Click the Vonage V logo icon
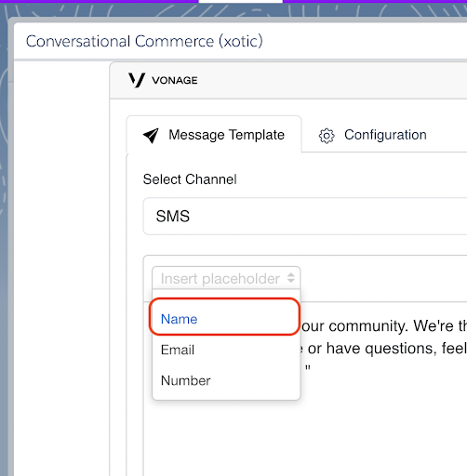Screen dimensions: 467x476 pyautogui.click(x=137, y=80)
